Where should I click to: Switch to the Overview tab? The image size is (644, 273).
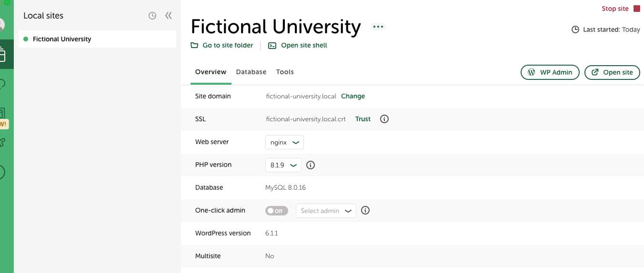[x=211, y=72]
